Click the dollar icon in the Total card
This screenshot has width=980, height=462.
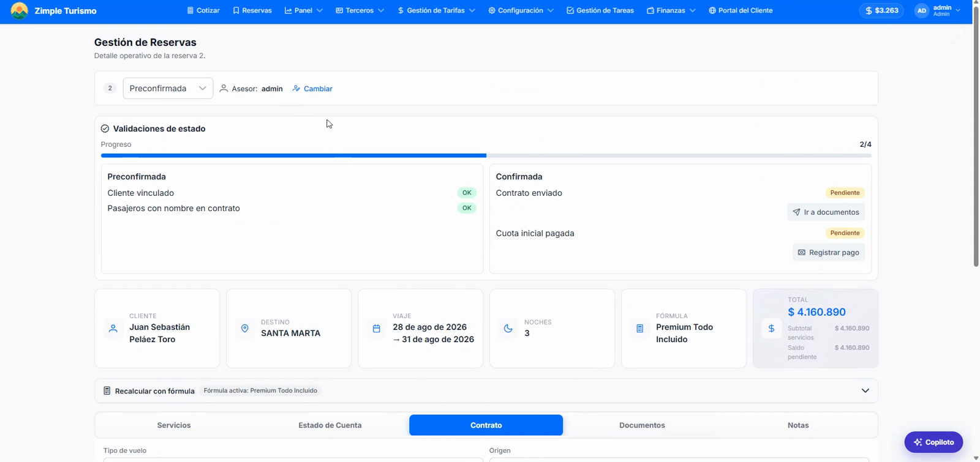pos(772,329)
